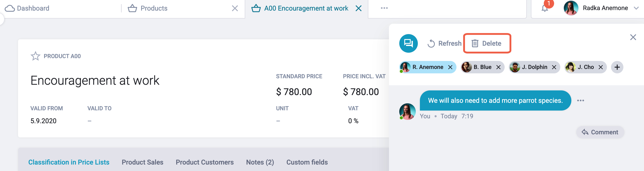This screenshot has width=644, height=171.
Task: Close the Products tab
Action: point(235,8)
